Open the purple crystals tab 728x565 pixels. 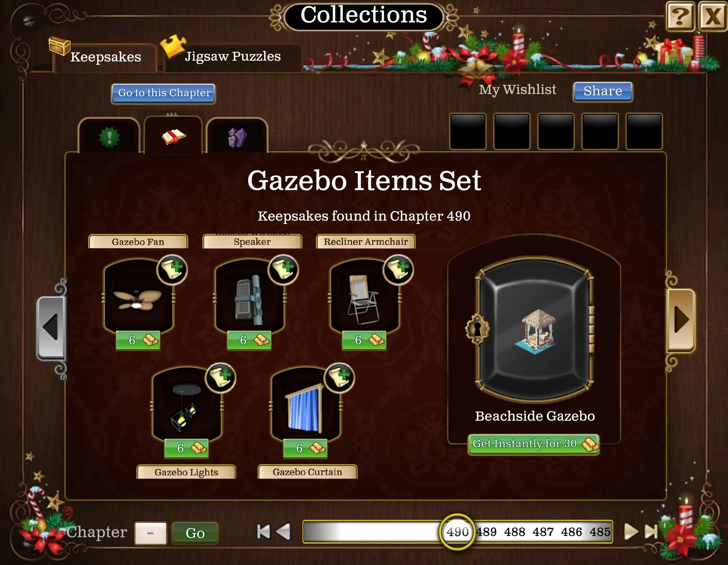click(x=237, y=137)
